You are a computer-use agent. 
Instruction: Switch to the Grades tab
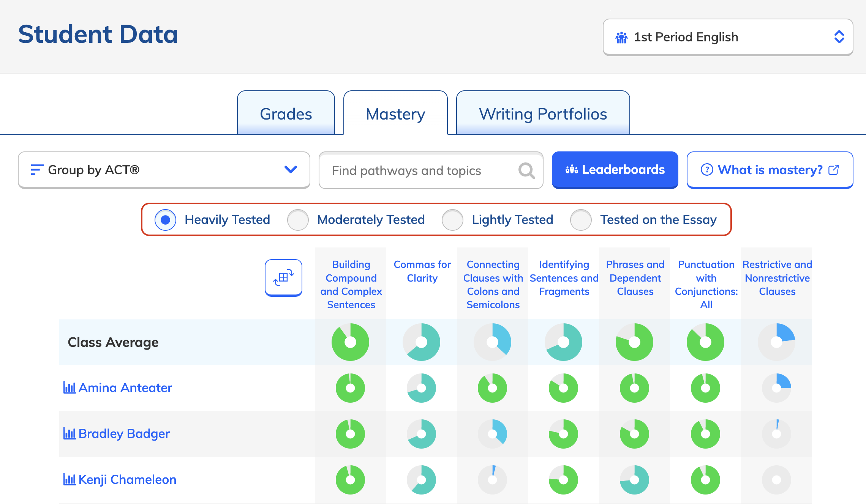pos(286,113)
